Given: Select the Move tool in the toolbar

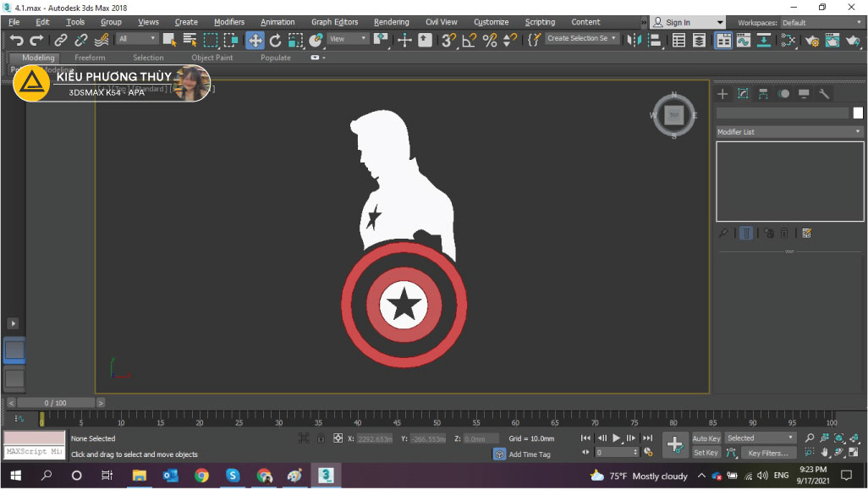Looking at the screenshot, I should coord(255,40).
